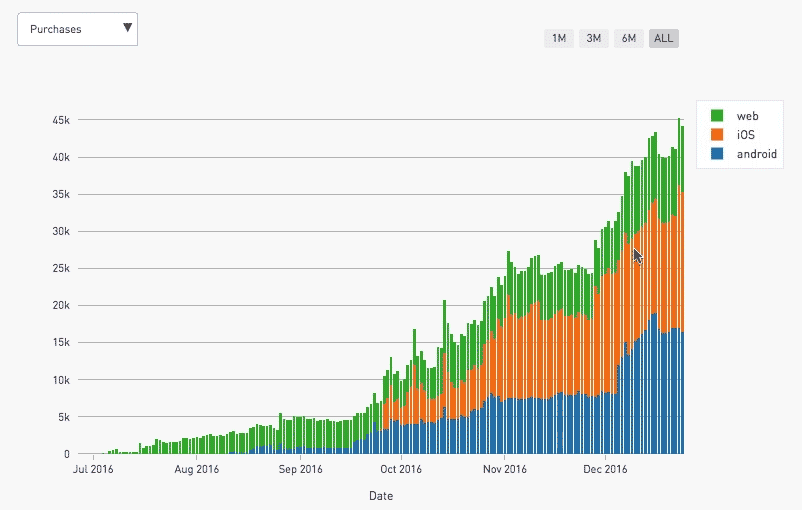Click the Sep 2016 axis label
The width and height of the screenshot is (802, 510).
click(x=300, y=469)
